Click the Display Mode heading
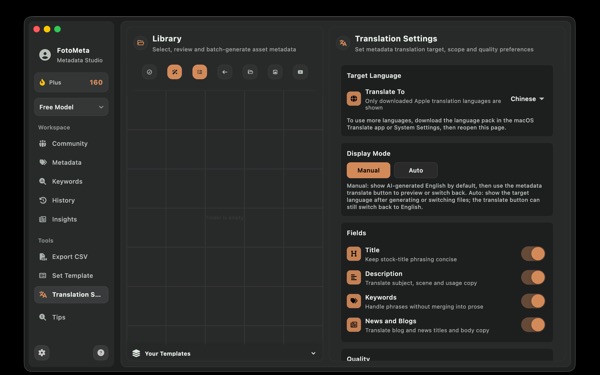The height and width of the screenshot is (375, 600). pyautogui.click(x=368, y=153)
